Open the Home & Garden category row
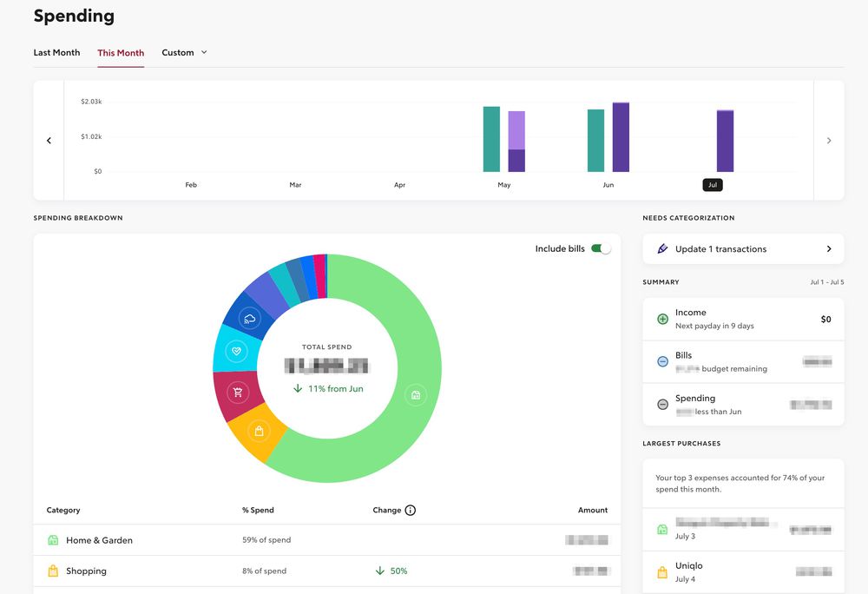 click(x=327, y=540)
